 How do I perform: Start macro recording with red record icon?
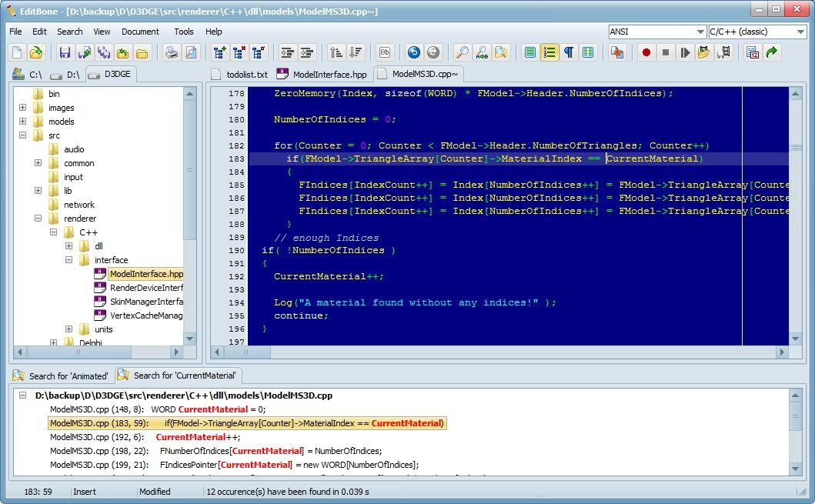coord(646,52)
